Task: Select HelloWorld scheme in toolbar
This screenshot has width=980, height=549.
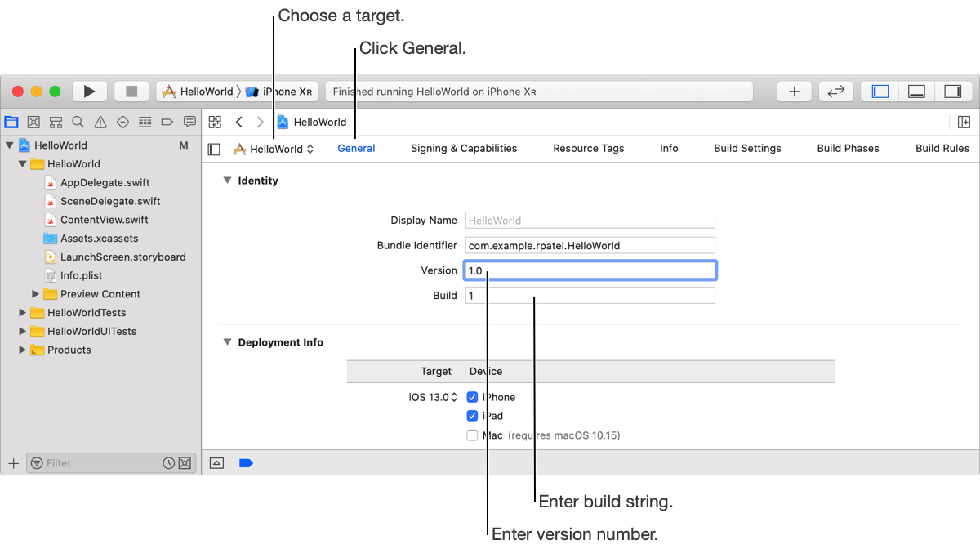Action: pyautogui.click(x=198, y=91)
